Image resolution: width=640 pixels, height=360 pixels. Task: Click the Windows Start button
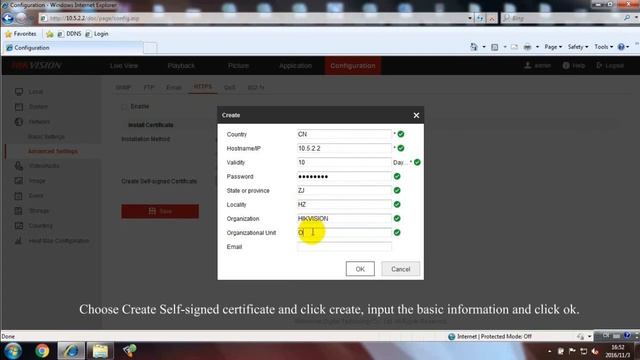point(13,351)
